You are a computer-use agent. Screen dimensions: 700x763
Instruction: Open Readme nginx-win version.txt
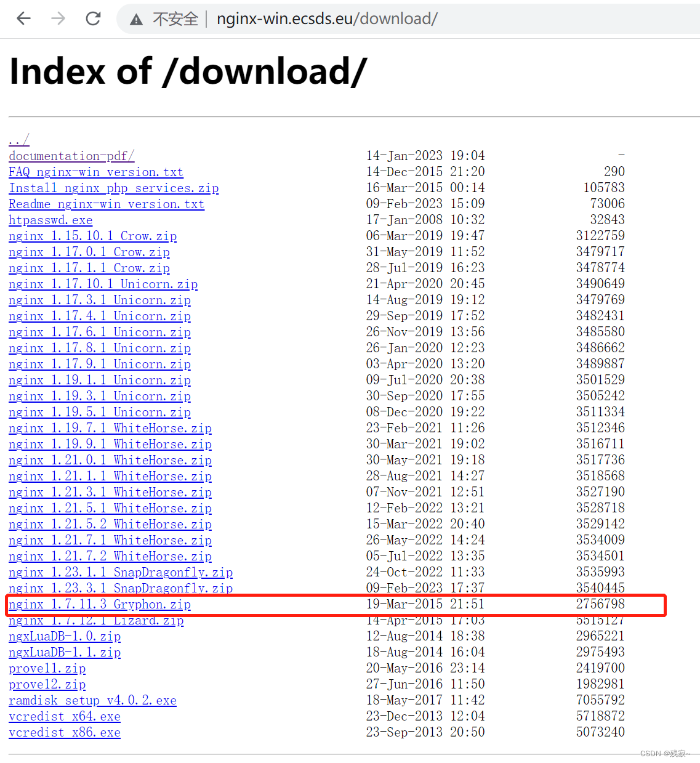(x=106, y=204)
